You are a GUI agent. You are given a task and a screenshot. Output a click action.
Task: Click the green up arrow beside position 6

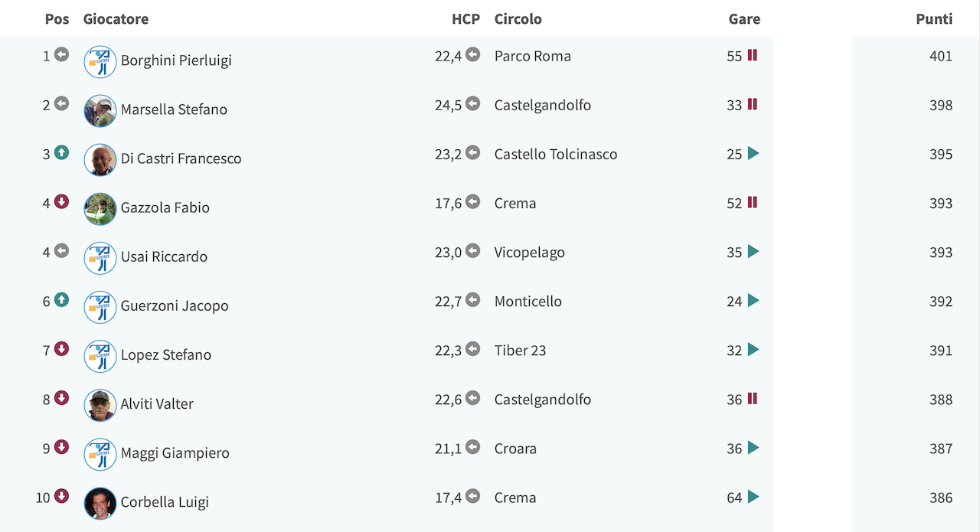pos(62,300)
